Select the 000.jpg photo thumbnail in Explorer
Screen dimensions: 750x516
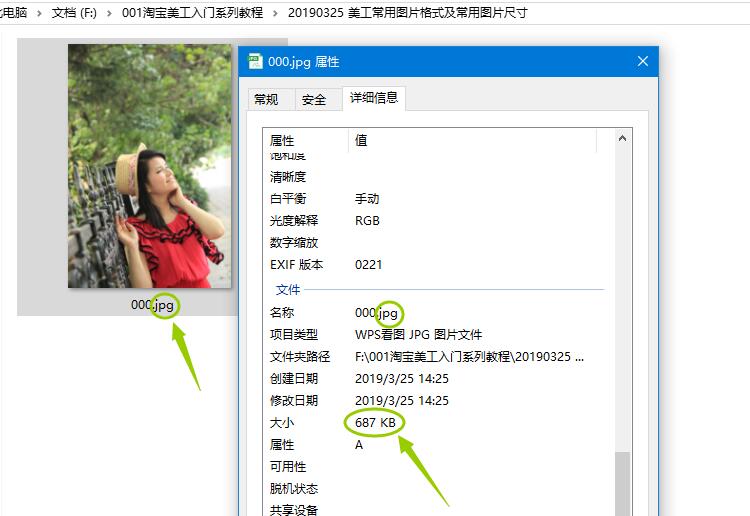tap(149, 166)
